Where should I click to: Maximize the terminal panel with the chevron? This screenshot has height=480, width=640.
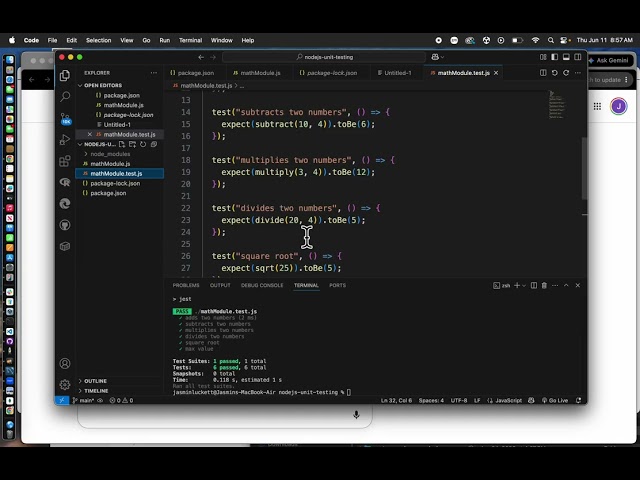pyautogui.click(x=566, y=285)
